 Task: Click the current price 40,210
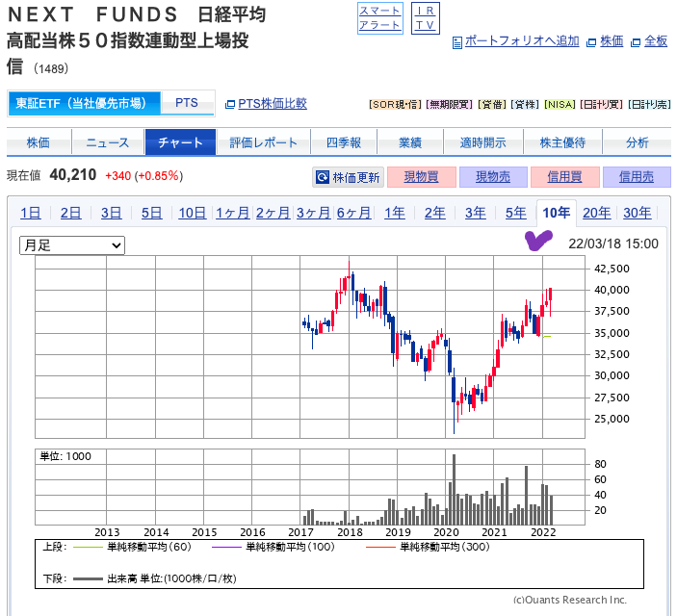coord(73,175)
